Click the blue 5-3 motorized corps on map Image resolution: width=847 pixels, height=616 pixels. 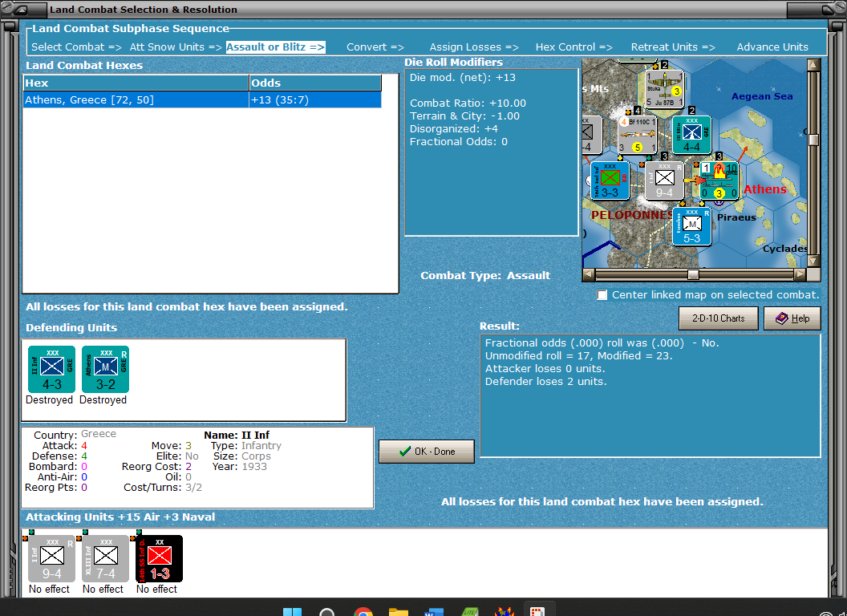click(x=692, y=226)
